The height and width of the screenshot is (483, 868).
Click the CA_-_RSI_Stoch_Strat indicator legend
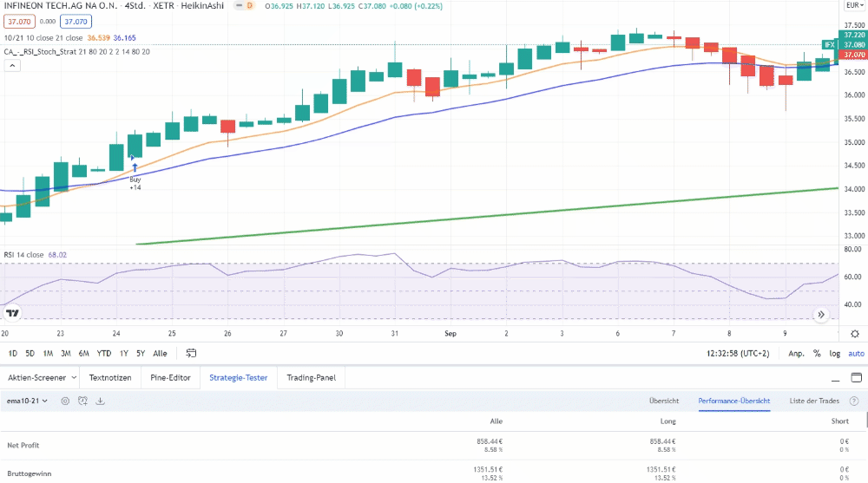pyautogui.click(x=77, y=51)
